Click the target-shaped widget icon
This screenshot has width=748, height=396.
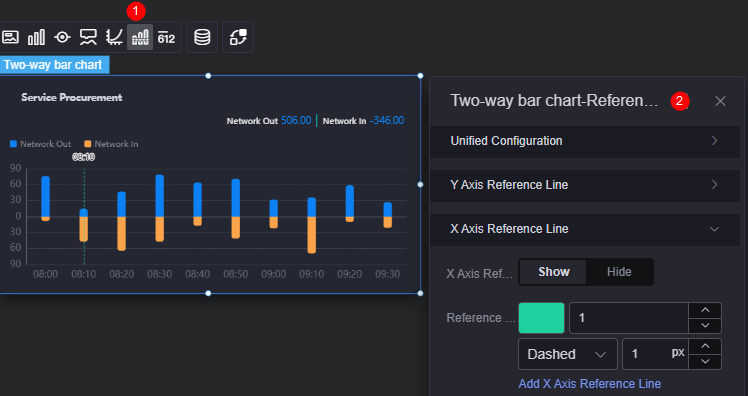pos(62,37)
